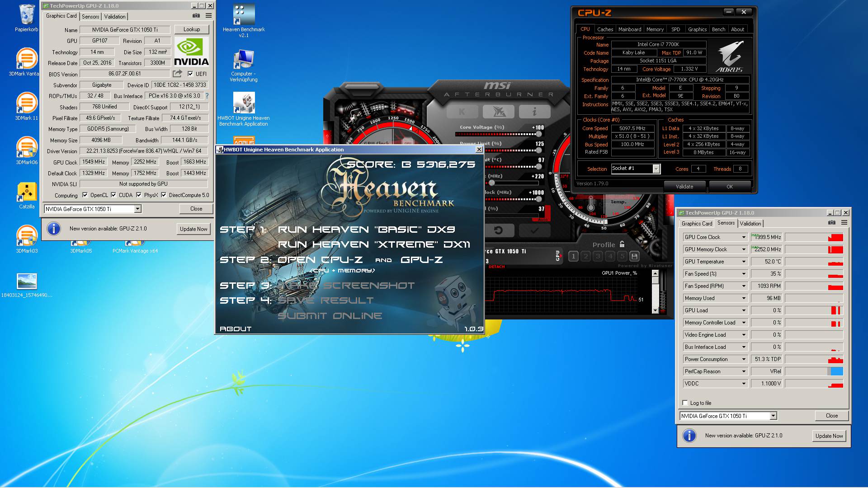
Task: Open Heaven Benchmark v2.1 desktop icon
Action: (244, 20)
